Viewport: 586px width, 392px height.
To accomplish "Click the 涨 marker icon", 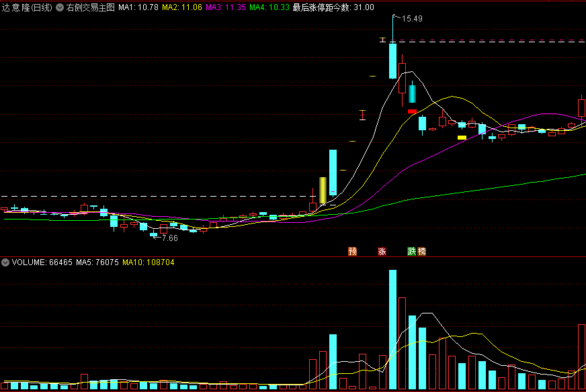I will click(382, 251).
